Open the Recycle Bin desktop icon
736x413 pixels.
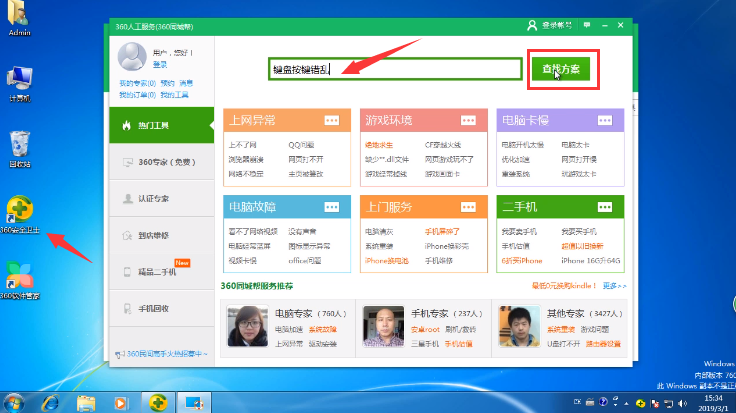click(x=19, y=143)
